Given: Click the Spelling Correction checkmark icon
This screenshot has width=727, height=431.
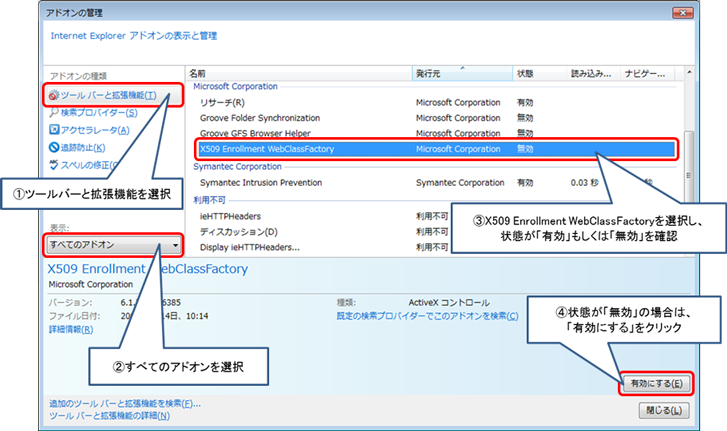Looking at the screenshot, I should (x=54, y=165).
